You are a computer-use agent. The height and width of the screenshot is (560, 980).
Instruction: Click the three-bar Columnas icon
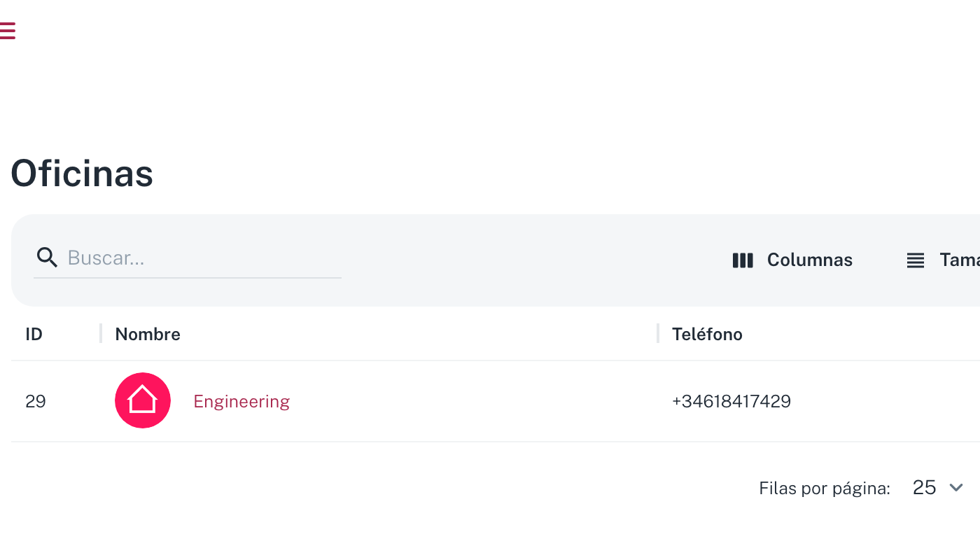(743, 260)
